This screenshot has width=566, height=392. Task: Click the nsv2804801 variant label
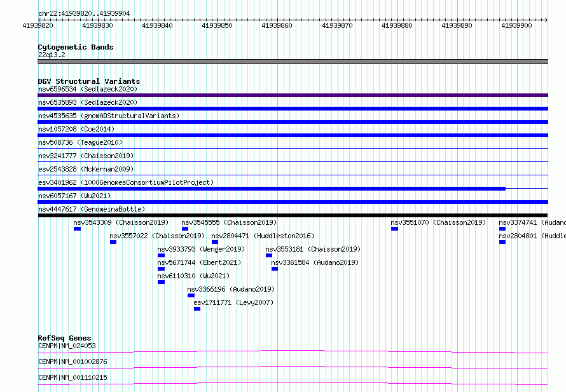coord(532,236)
